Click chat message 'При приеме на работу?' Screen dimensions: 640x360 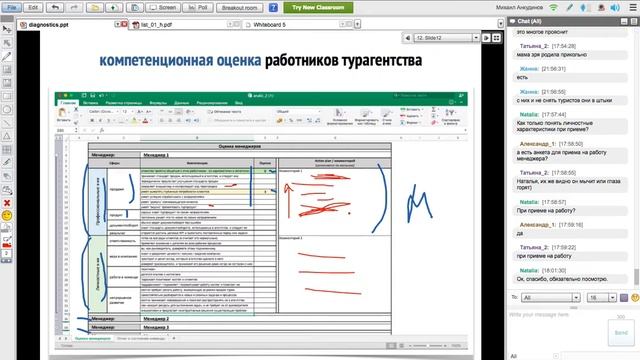[x=546, y=211]
